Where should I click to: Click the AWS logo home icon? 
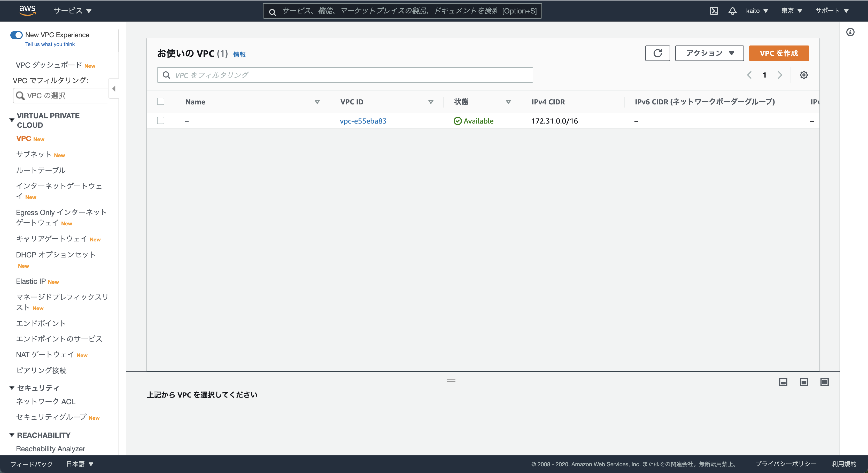(x=27, y=10)
